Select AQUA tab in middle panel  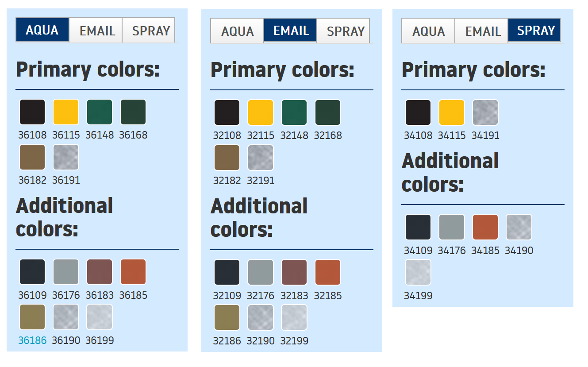click(x=237, y=31)
